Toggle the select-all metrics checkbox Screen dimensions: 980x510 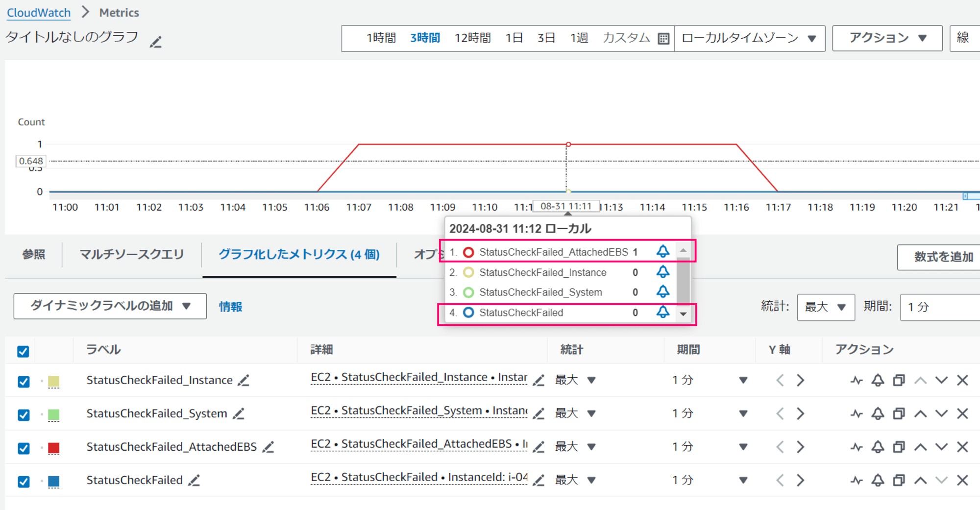[23, 351]
